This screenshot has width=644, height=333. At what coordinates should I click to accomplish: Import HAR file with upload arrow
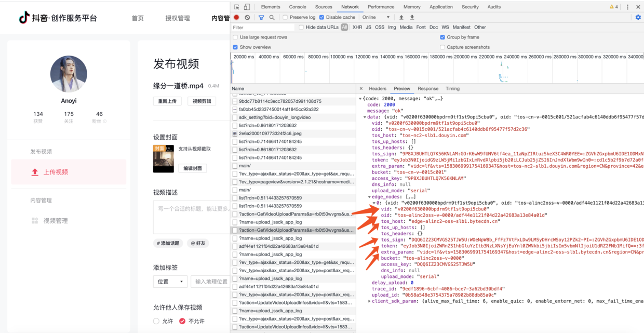401,17
